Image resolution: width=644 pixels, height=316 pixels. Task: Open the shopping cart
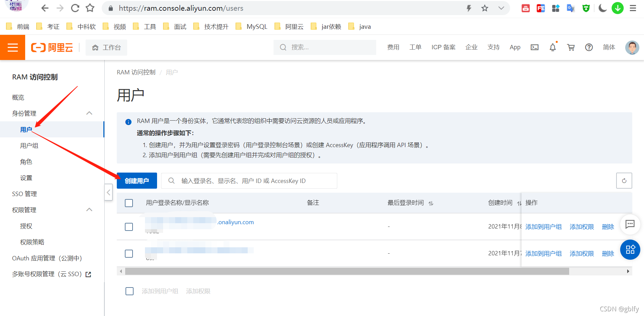coord(571,47)
